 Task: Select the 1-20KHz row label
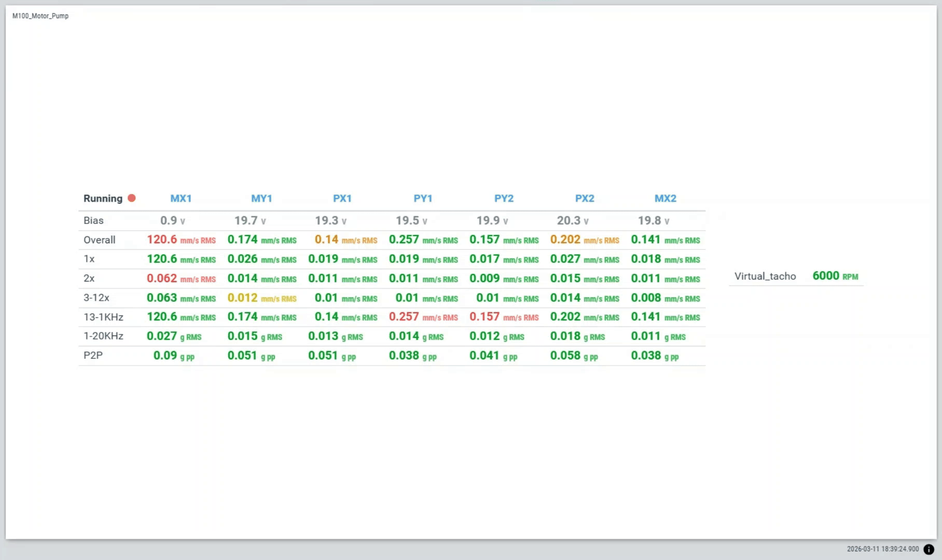tap(103, 336)
